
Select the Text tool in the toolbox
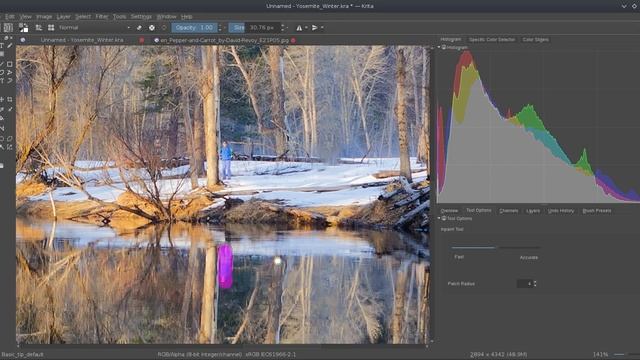coord(2,46)
